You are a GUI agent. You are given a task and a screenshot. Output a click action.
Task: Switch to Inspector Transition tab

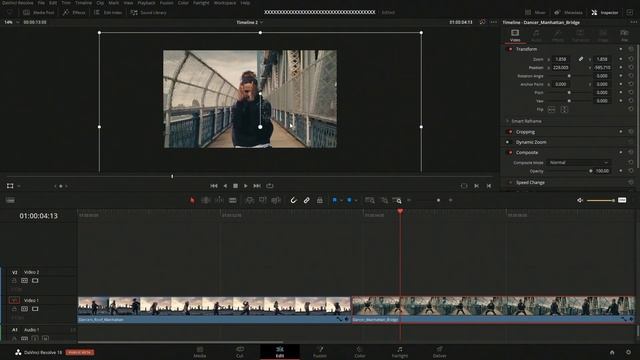coord(580,36)
